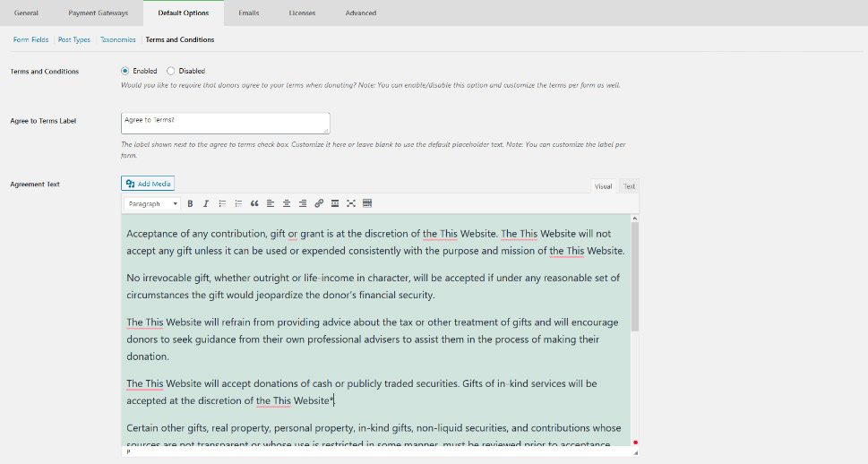The height and width of the screenshot is (464, 868).
Task: Select the Enabled radio button
Action: (125, 71)
